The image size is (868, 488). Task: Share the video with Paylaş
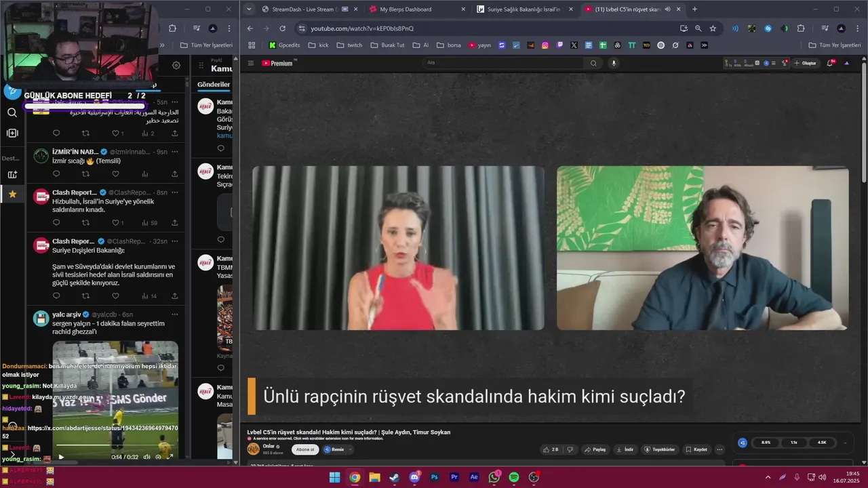pos(595,449)
